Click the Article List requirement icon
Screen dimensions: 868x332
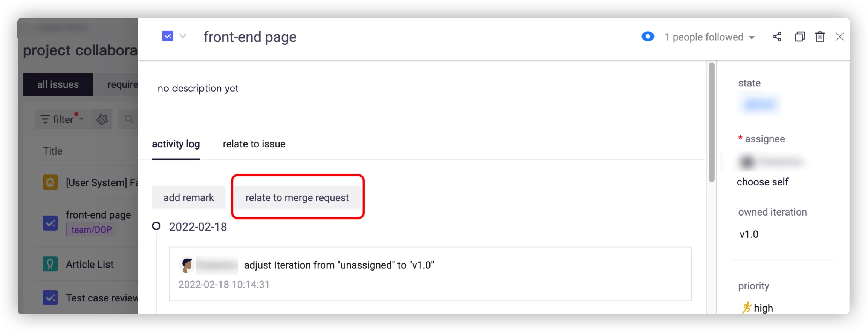(x=50, y=264)
